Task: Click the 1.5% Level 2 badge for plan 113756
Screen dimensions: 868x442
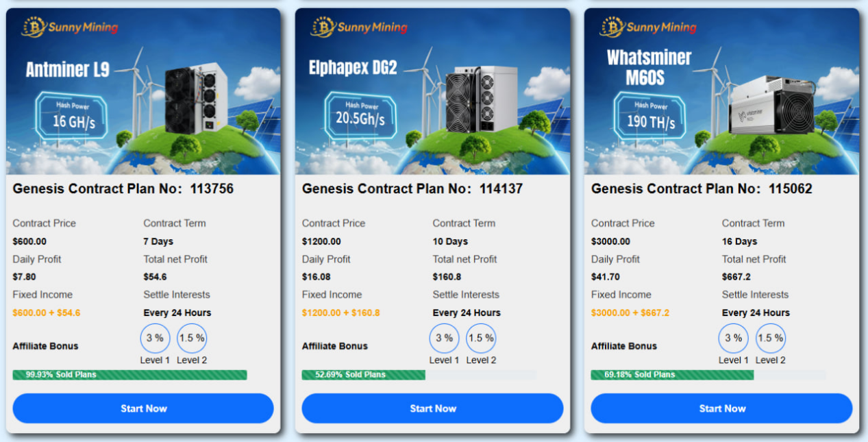Action: [192, 338]
